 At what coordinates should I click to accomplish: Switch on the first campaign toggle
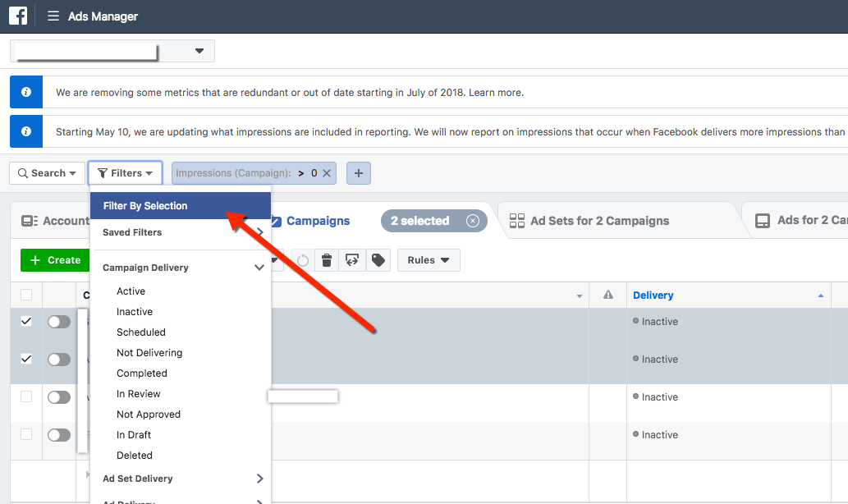pyautogui.click(x=59, y=322)
